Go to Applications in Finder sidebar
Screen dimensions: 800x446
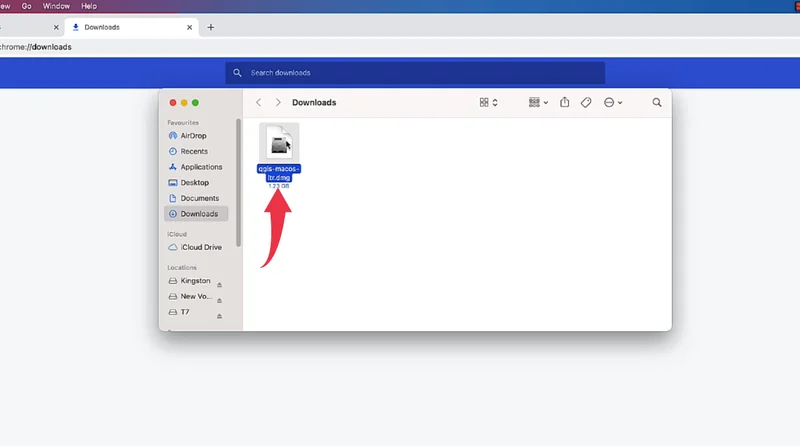point(201,167)
